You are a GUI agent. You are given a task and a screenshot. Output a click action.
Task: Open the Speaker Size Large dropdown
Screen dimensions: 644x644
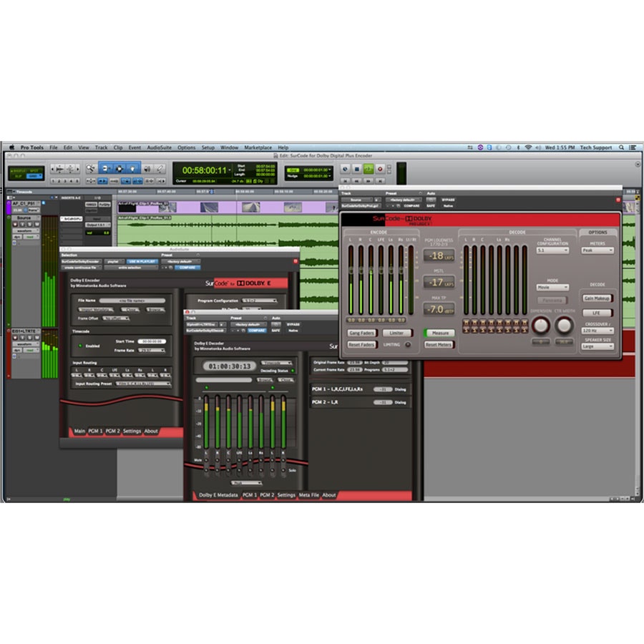coord(597,346)
